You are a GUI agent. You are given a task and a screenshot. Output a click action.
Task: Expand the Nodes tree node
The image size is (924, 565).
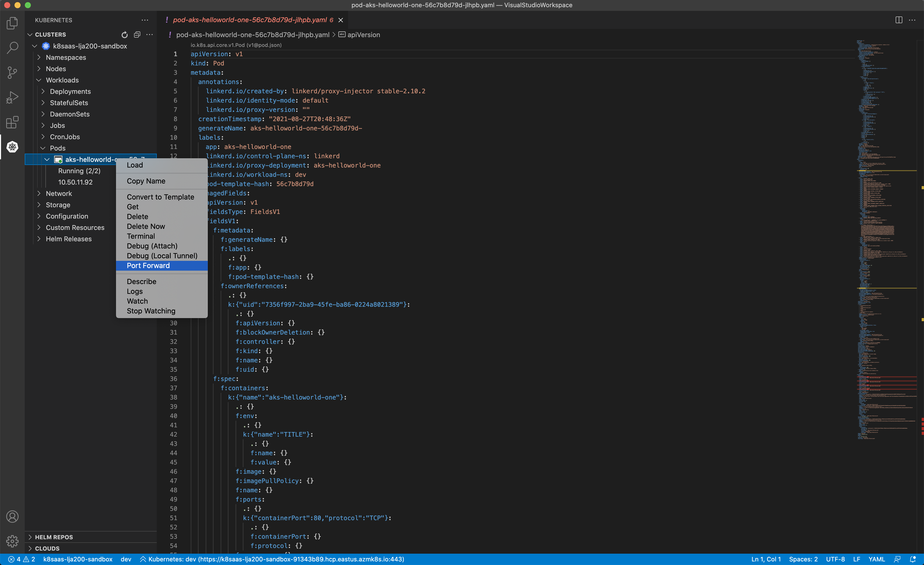[39, 69]
